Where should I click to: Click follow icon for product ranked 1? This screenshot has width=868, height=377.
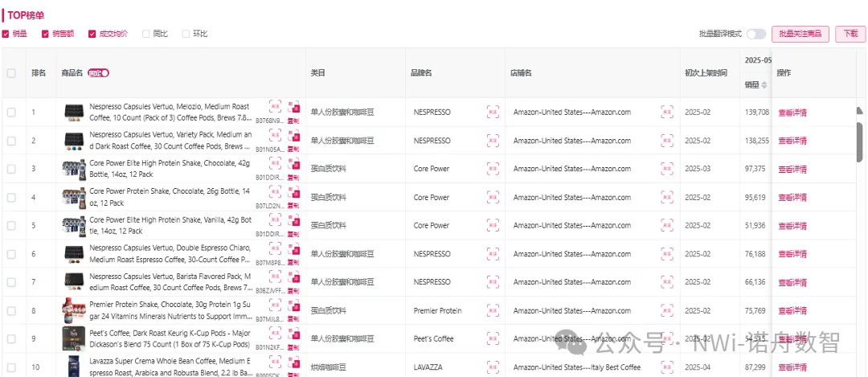[x=275, y=107]
